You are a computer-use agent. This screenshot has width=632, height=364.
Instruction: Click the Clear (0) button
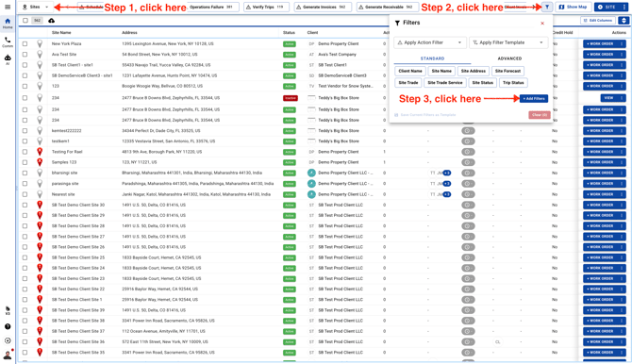coord(540,115)
